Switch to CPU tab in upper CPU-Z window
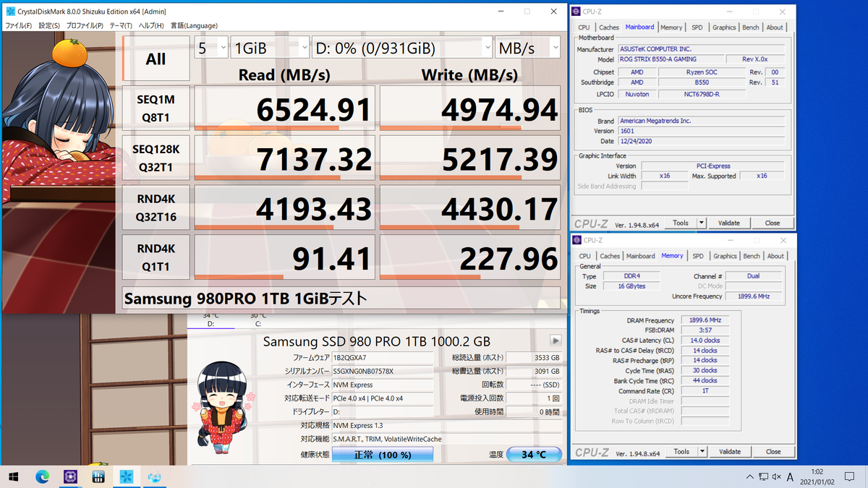The width and height of the screenshot is (868, 488). (584, 27)
